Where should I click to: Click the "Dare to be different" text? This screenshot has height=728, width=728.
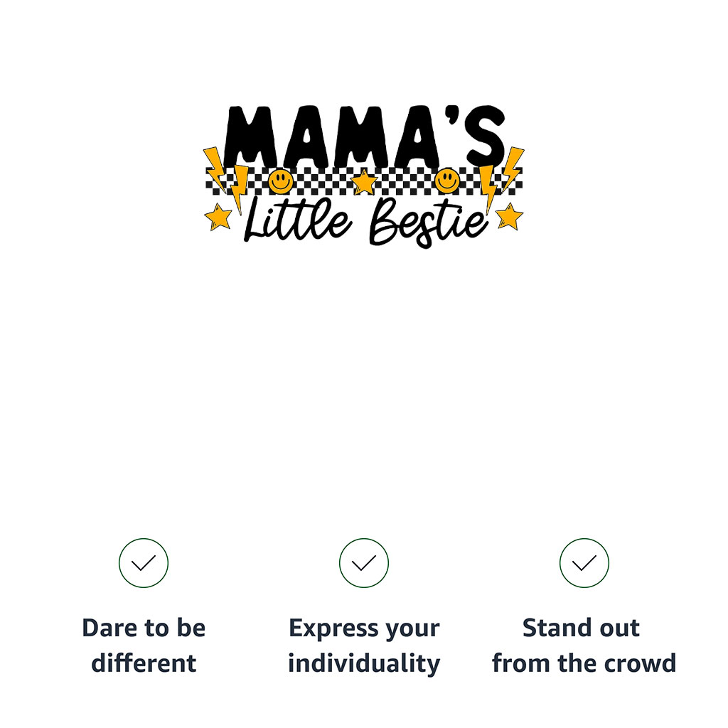[144, 646]
